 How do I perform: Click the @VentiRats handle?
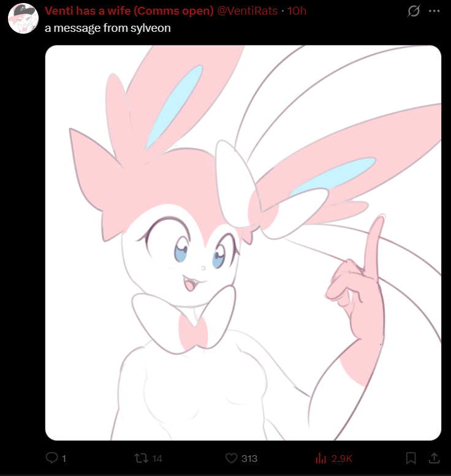(247, 11)
